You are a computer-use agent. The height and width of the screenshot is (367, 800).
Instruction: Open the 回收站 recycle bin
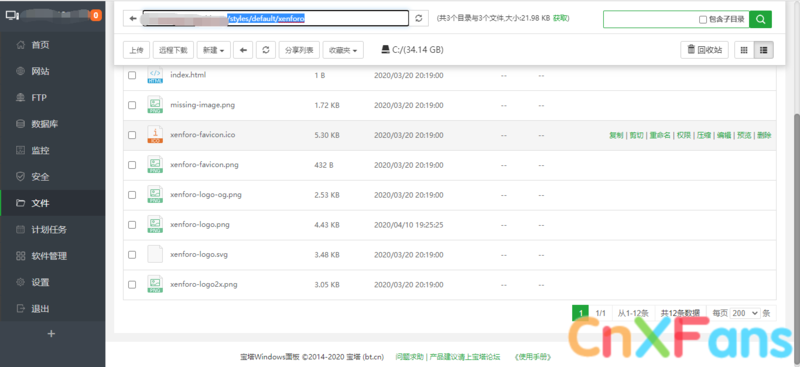pos(704,50)
